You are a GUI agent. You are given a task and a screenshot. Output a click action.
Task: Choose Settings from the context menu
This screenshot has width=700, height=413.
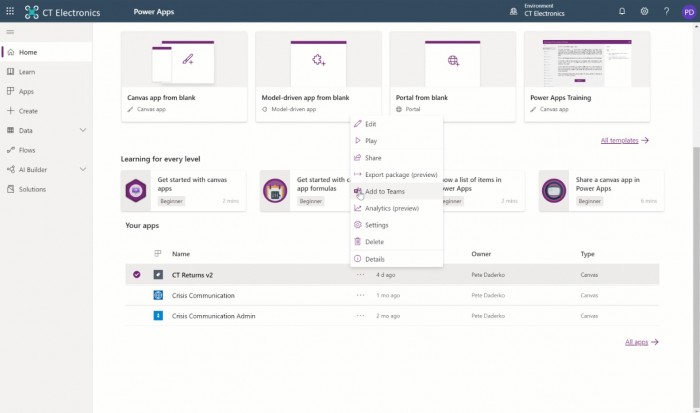tap(396, 225)
